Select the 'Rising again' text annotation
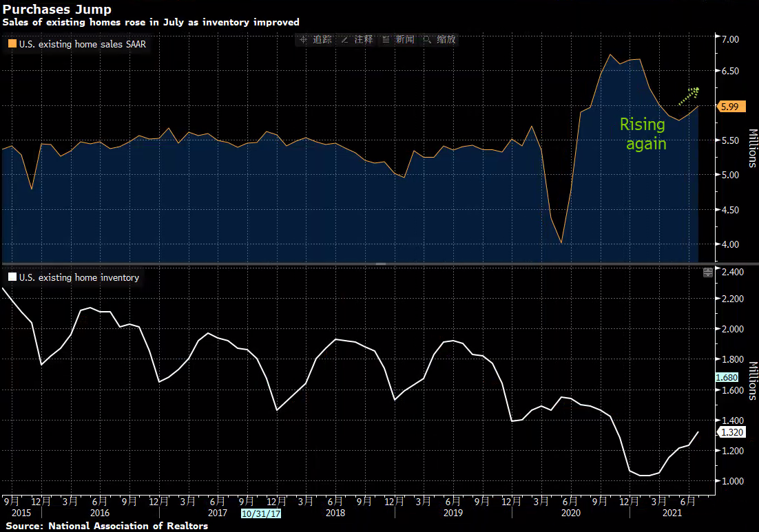Viewport: 759px width, 532px height. 643,134
